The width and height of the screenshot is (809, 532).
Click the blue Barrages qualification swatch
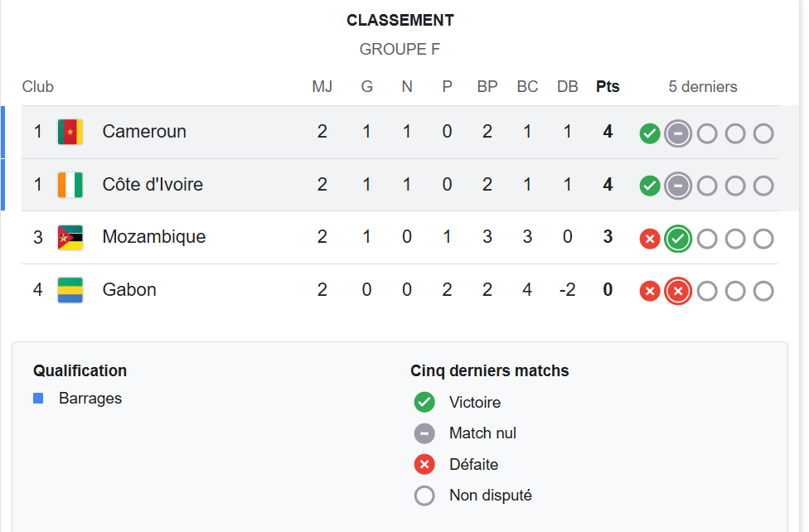tap(38, 399)
